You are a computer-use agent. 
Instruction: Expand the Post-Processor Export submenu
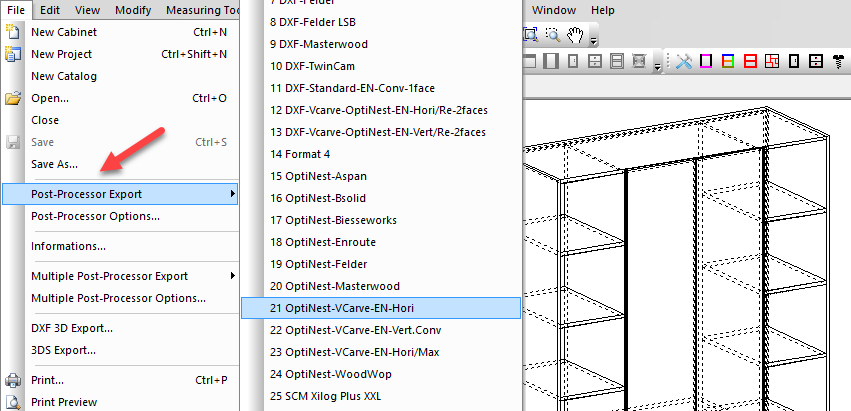click(120, 194)
